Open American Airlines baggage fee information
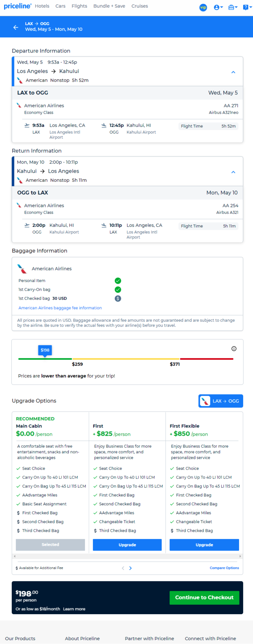Image resolution: width=253 pixels, height=644 pixels. pyautogui.click(x=60, y=308)
